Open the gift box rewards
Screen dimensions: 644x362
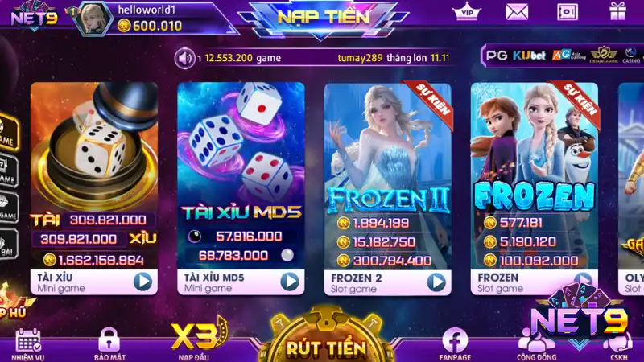pos(617,11)
